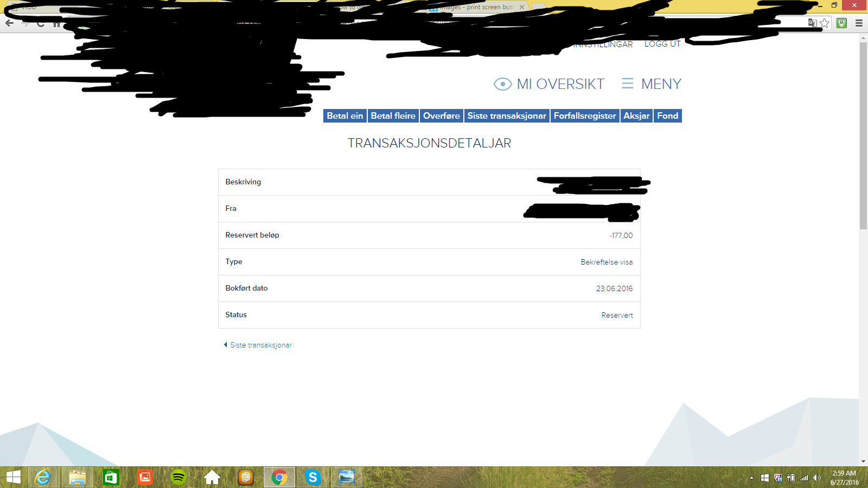The width and height of the screenshot is (868, 488).
Task: Click the Beskriving row label
Action: pos(243,182)
